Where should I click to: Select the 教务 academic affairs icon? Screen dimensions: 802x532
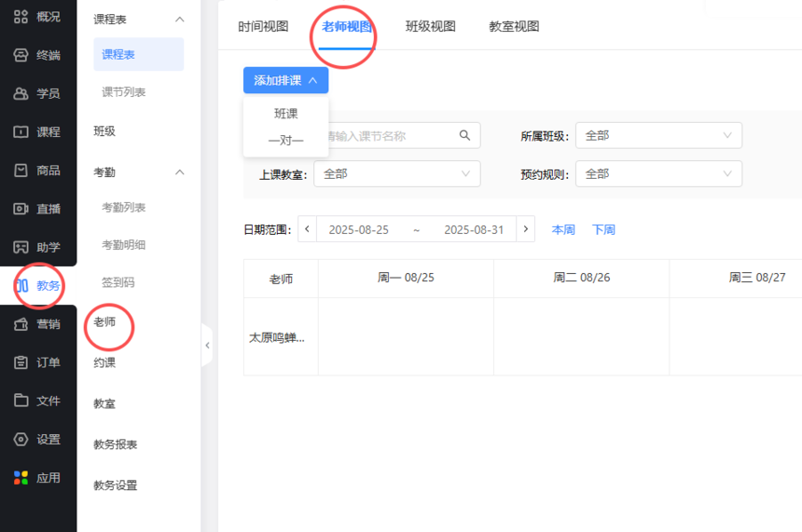tap(21, 286)
